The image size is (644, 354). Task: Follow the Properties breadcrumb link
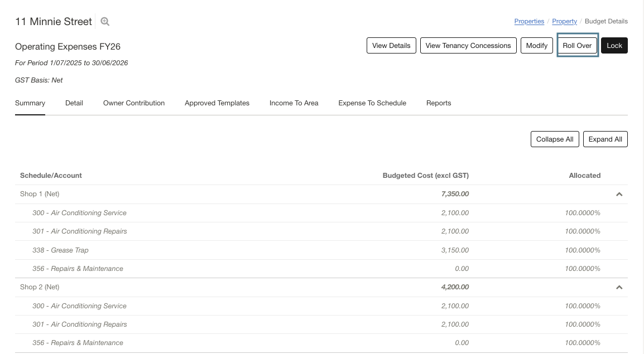528,21
